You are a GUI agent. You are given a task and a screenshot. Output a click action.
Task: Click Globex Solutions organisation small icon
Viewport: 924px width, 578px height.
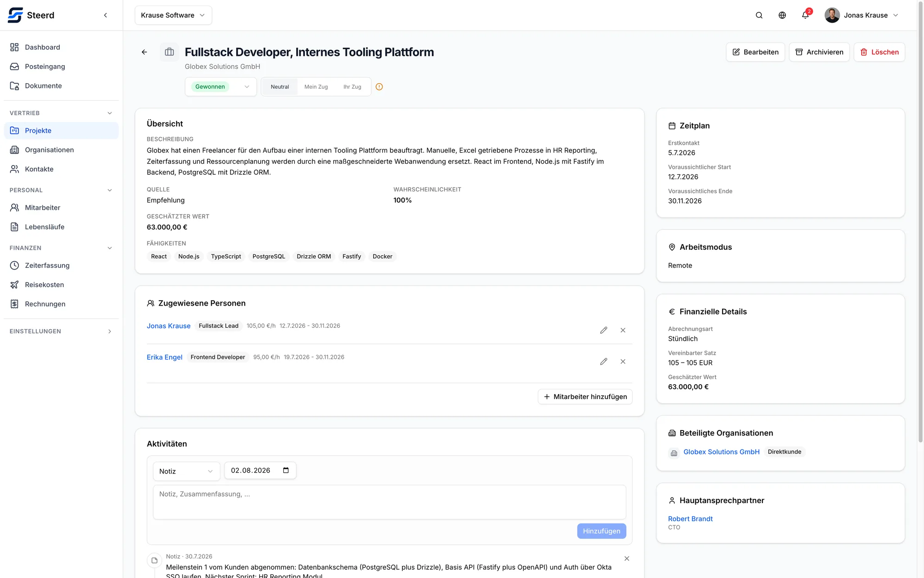point(674,453)
